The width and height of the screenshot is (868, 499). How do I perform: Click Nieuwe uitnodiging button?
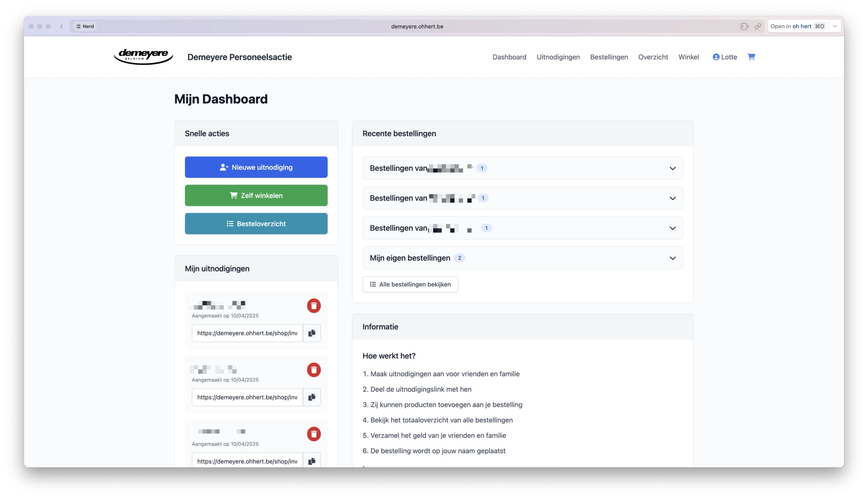tap(256, 167)
